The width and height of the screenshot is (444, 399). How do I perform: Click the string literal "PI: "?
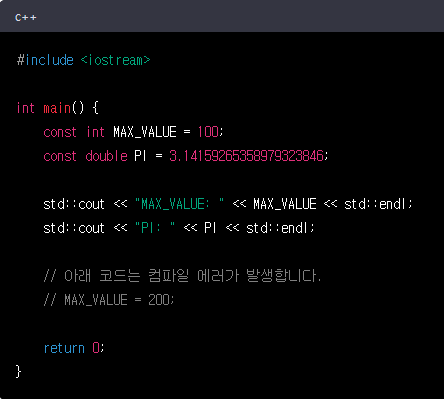[x=155, y=228]
